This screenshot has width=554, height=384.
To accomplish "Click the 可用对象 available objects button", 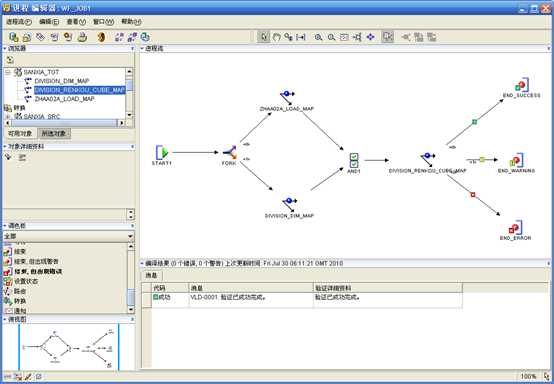I will point(20,133).
